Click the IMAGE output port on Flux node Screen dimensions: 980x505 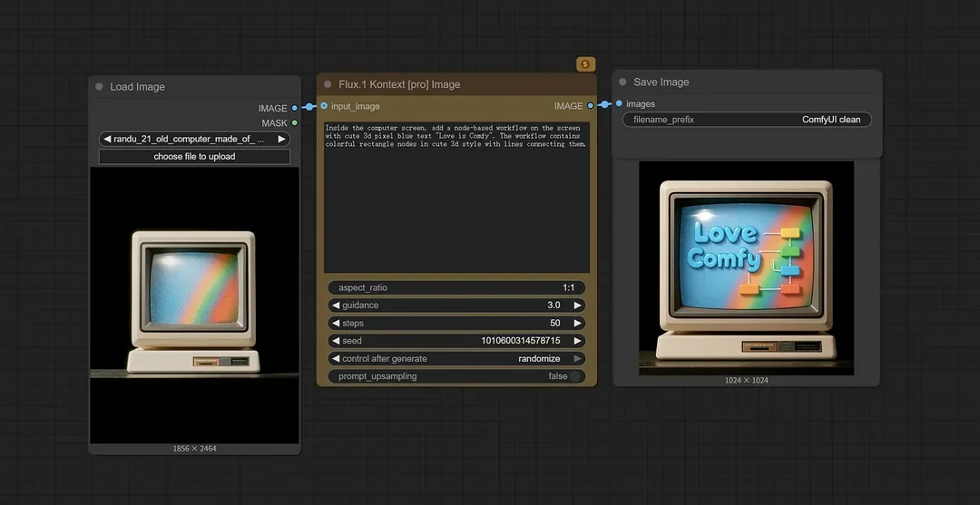(592, 106)
